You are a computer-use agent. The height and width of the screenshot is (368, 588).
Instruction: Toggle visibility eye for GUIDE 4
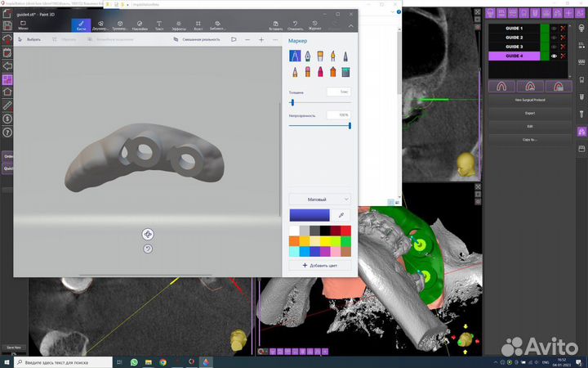(554, 56)
